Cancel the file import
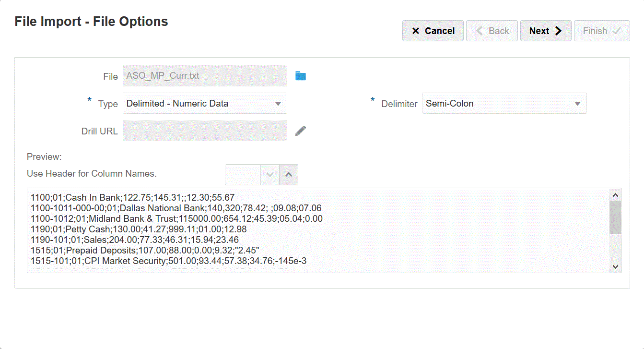This screenshot has width=644, height=349. point(433,31)
